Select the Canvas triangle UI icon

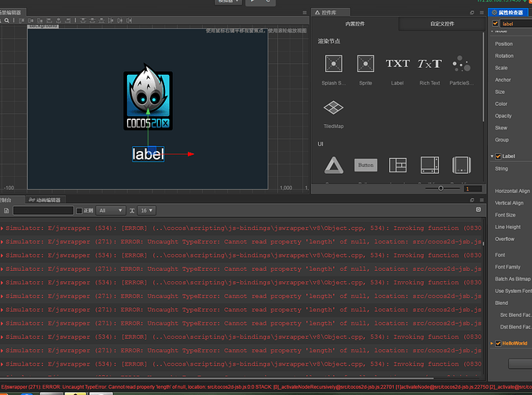point(334,165)
